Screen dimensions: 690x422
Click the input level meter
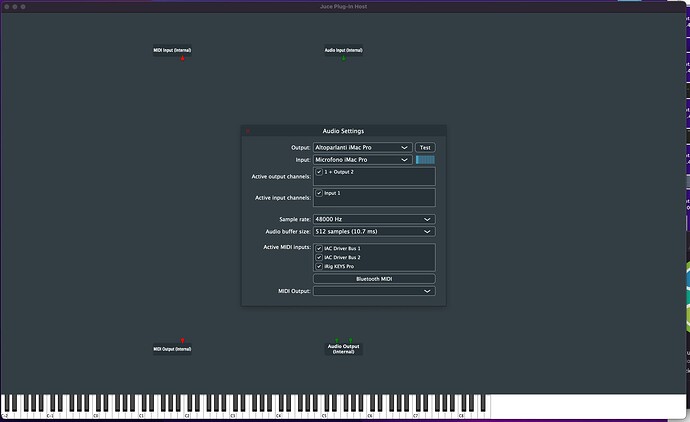pos(425,160)
